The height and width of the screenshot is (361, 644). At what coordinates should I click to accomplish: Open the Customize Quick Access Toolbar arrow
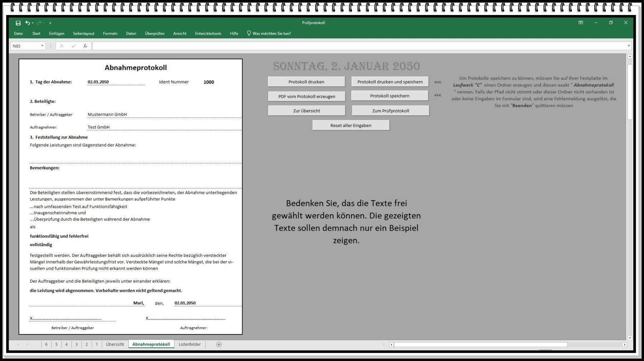[x=50, y=23]
